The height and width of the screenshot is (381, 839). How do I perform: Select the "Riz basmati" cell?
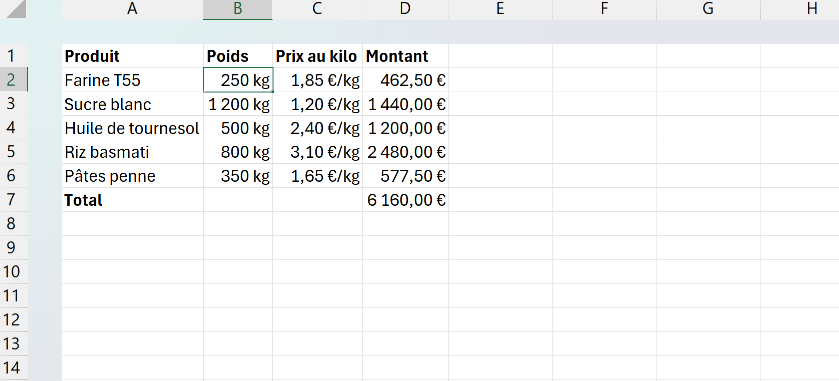point(132,152)
